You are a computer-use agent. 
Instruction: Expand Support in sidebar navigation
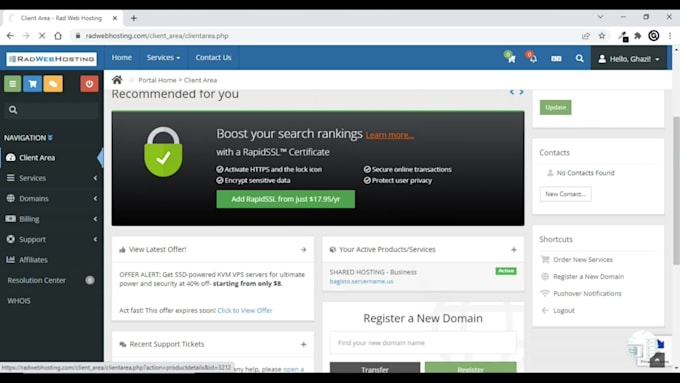(x=52, y=239)
